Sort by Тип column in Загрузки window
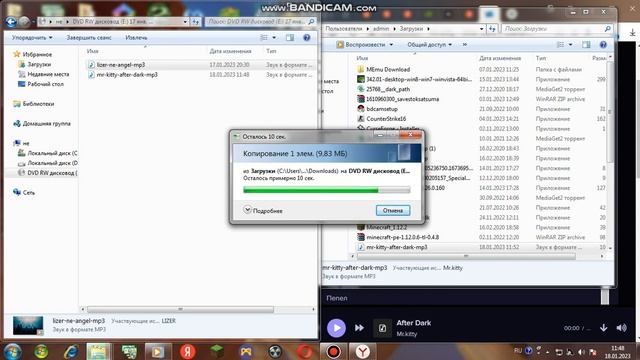Image resolution: width=640 pixels, height=360 pixels. coord(541,58)
